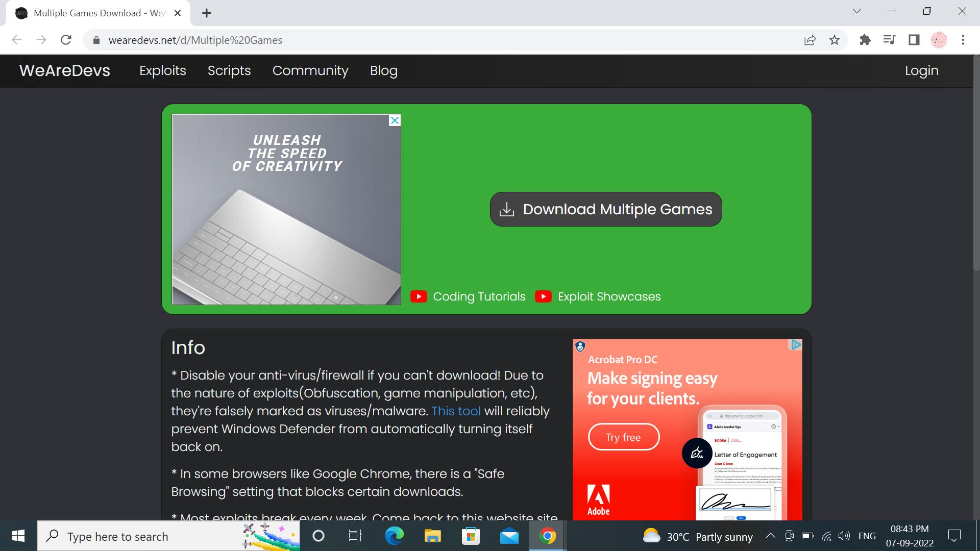Open Task View icon
This screenshot has width=980, height=551.
click(355, 536)
